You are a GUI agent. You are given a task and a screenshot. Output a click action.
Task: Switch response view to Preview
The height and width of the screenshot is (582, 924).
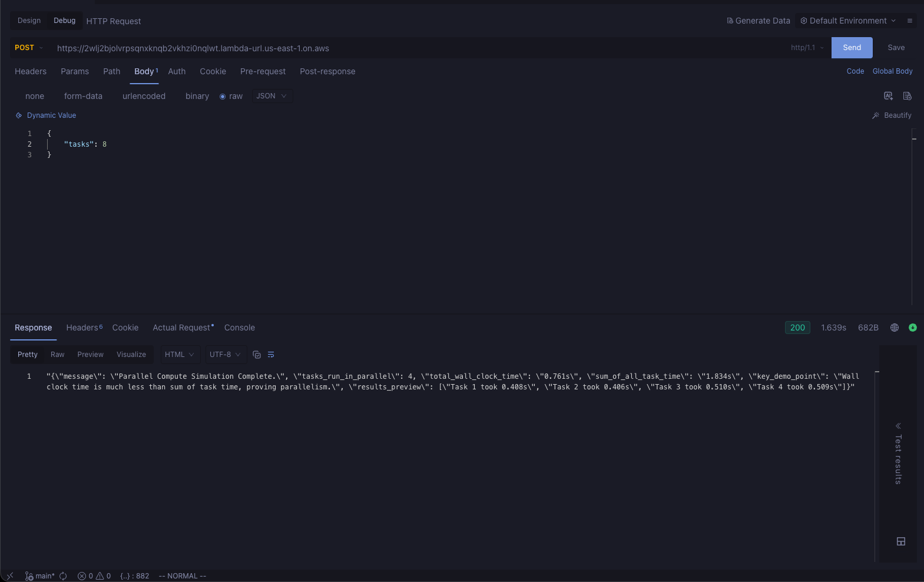[x=90, y=355]
